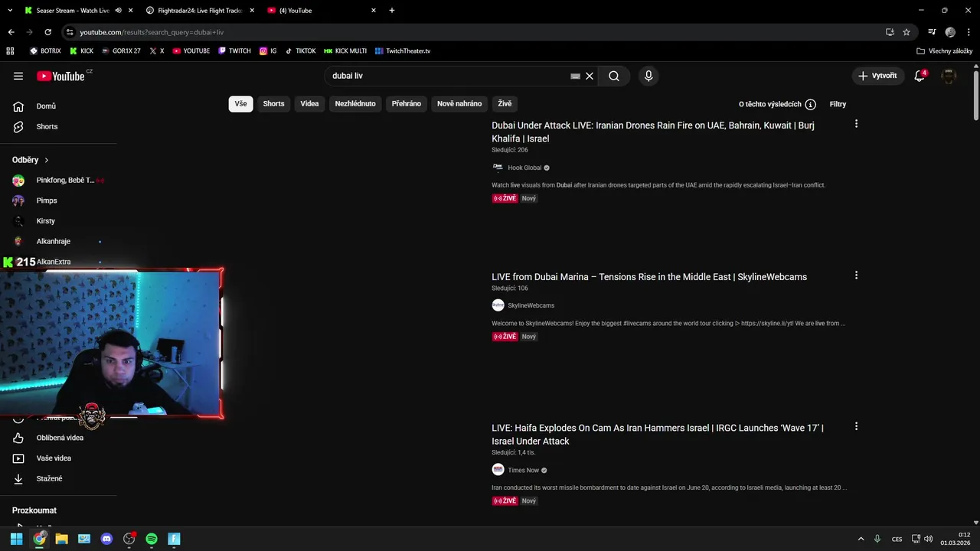
Task: Open the info icon next to 'O těchto výsledcích'
Action: pos(810,104)
